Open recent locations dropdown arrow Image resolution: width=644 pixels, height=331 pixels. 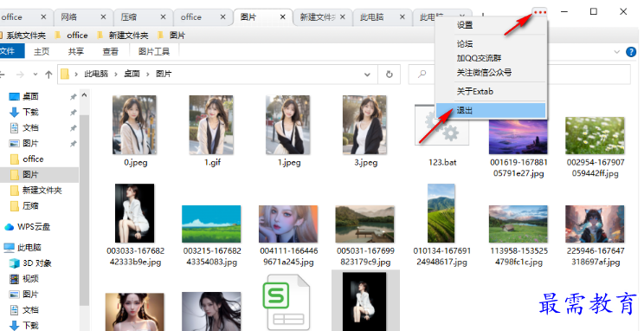click(x=35, y=75)
